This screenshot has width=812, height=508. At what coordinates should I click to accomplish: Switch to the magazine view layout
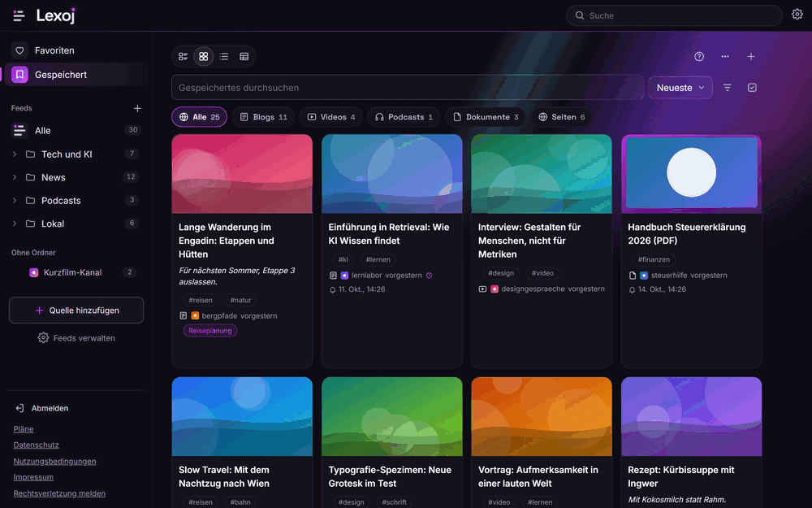click(184, 57)
